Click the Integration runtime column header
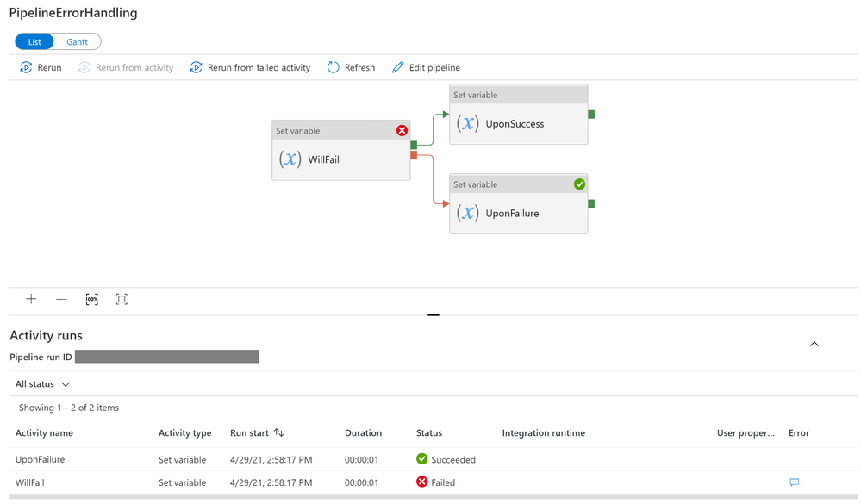The width and height of the screenshot is (861, 504). coord(544,432)
